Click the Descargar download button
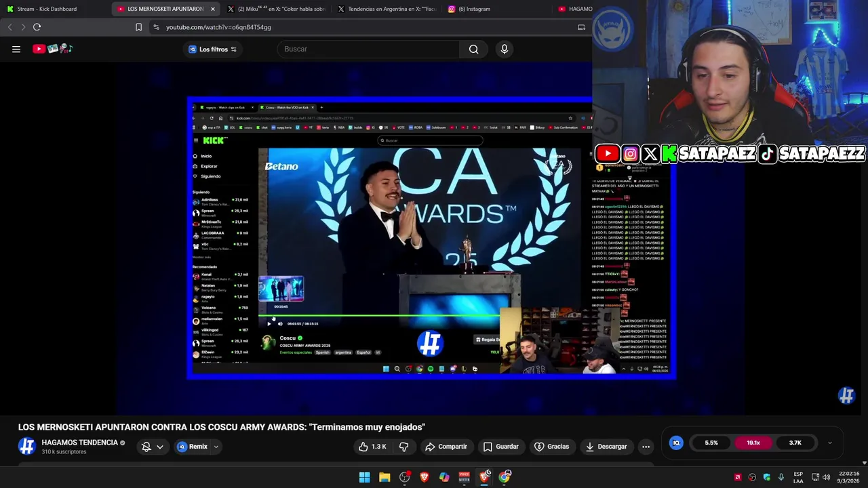Screen dimensions: 868x488 click(x=606, y=447)
